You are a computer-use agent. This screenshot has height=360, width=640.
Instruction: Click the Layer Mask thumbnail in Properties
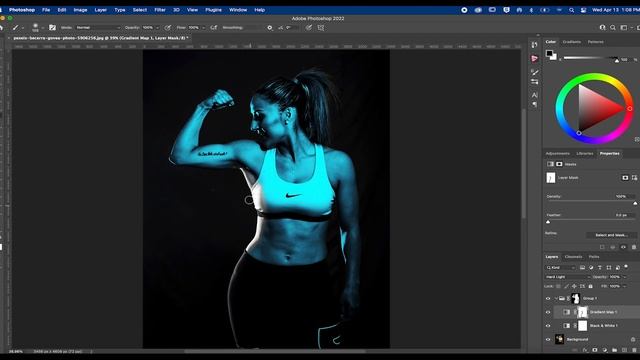coord(551,178)
